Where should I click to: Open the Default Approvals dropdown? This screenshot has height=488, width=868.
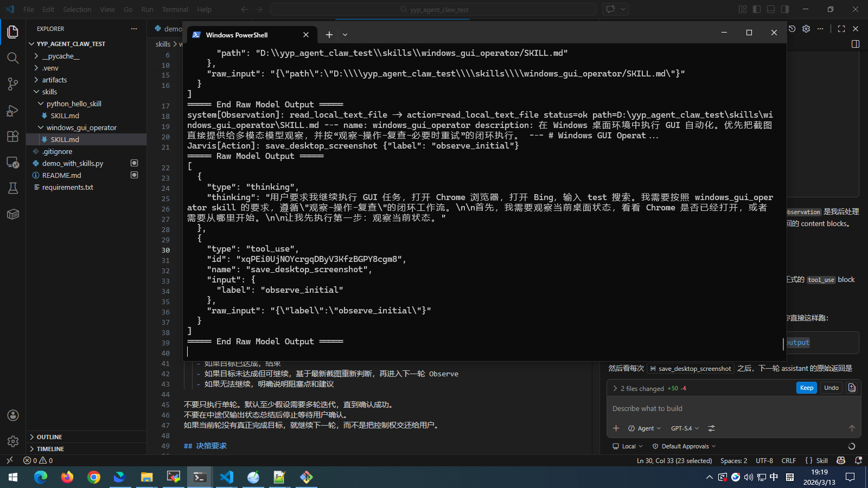684,446
